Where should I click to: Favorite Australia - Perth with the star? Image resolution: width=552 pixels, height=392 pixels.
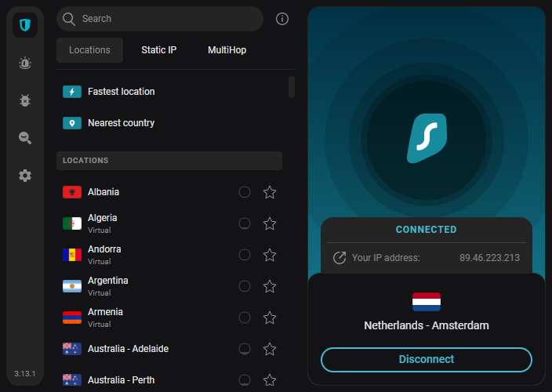click(270, 379)
